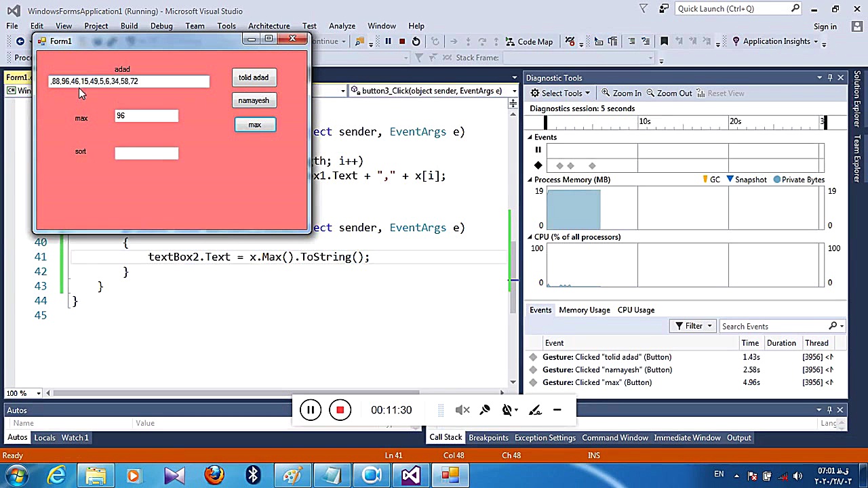Click the 'max' button in Form1
This screenshot has width=868, height=488.
click(255, 125)
